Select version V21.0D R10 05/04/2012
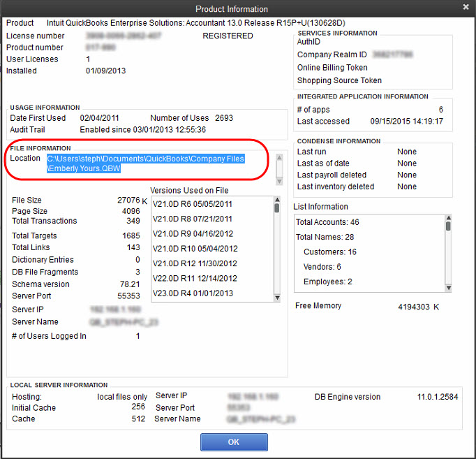 195,249
